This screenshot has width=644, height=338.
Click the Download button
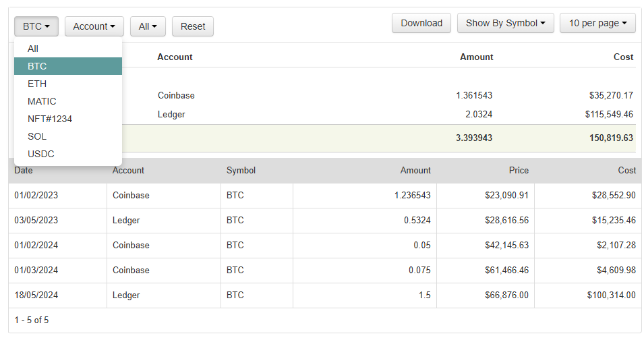[421, 23]
